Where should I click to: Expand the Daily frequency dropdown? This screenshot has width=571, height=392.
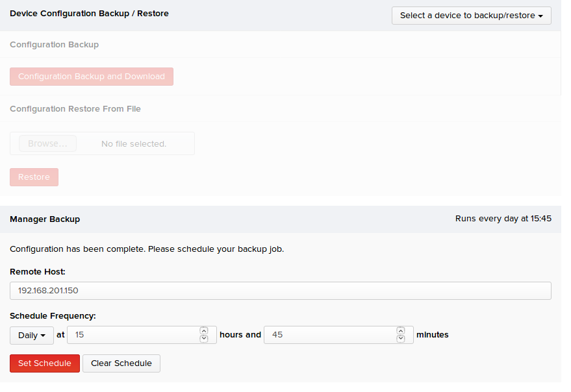(32, 336)
